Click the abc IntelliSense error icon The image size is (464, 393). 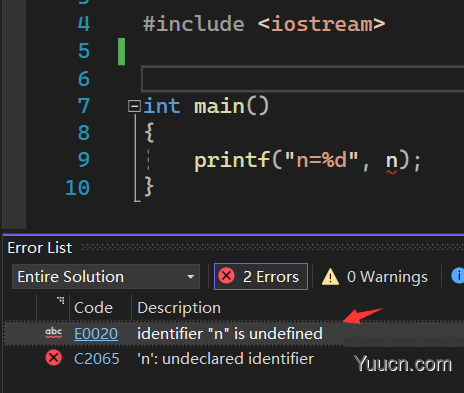[53, 333]
